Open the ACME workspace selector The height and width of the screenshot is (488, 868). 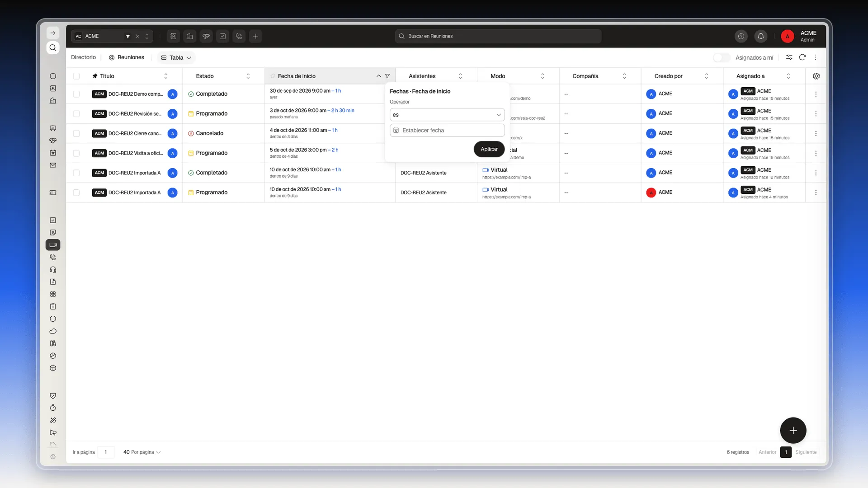(112, 36)
